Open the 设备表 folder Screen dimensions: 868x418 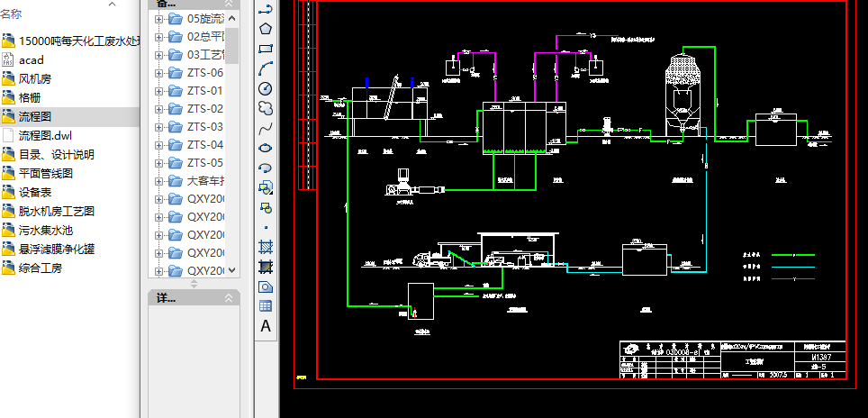coord(35,192)
